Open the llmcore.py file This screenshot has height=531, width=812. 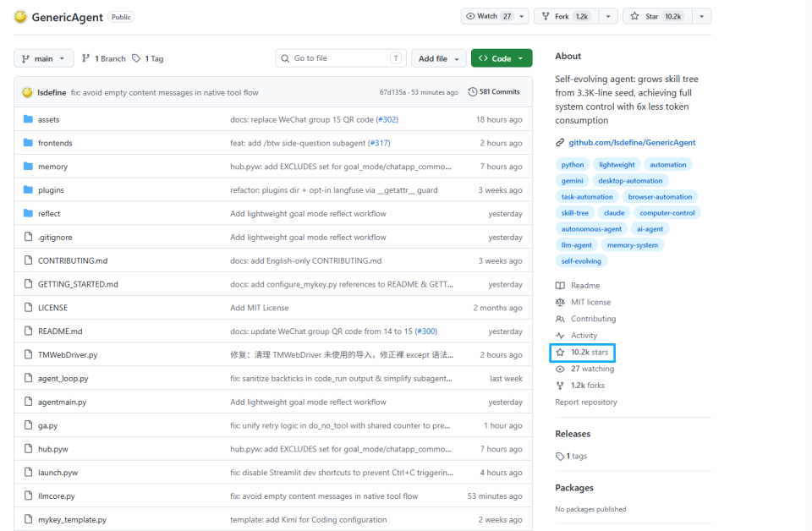point(56,496)
